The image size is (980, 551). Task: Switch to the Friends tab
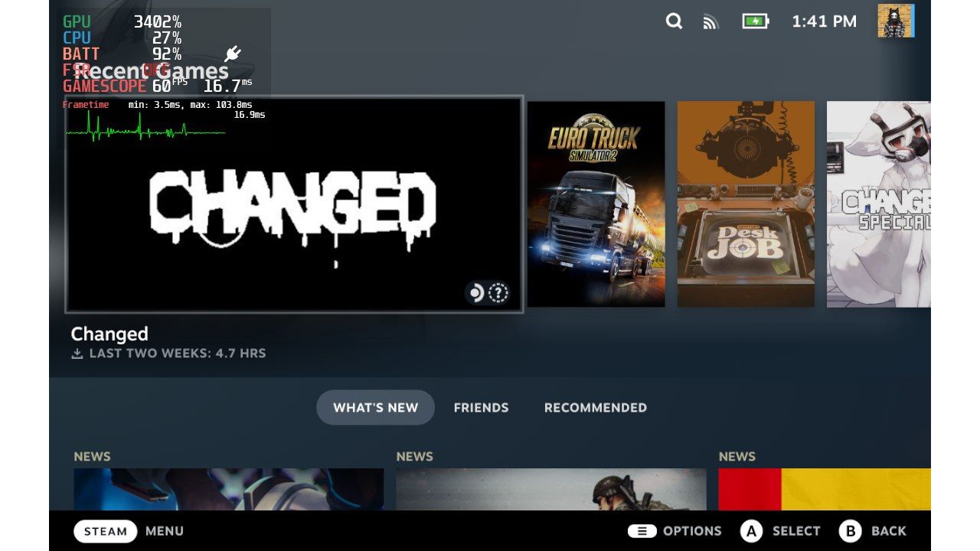pos(481,407)
